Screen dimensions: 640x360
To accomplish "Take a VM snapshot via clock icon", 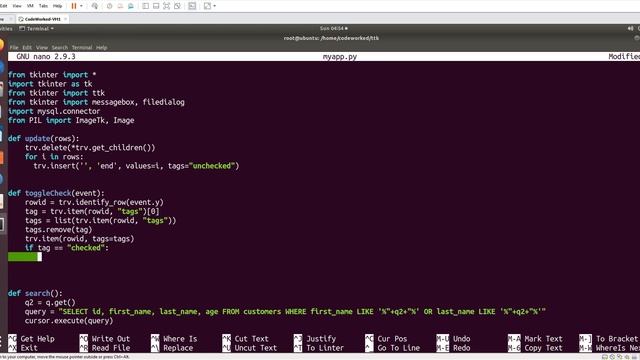I will tap(109, 6).
